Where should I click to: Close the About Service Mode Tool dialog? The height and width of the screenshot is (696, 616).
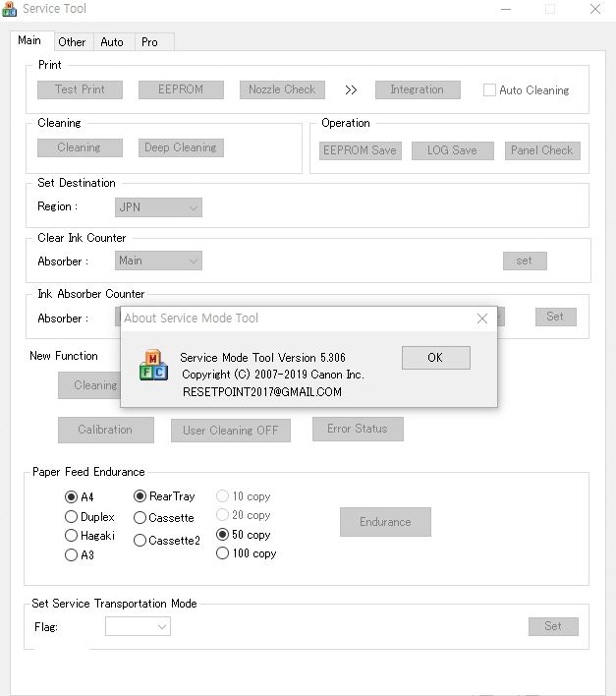pyautogui.click(x=481, y=319)
